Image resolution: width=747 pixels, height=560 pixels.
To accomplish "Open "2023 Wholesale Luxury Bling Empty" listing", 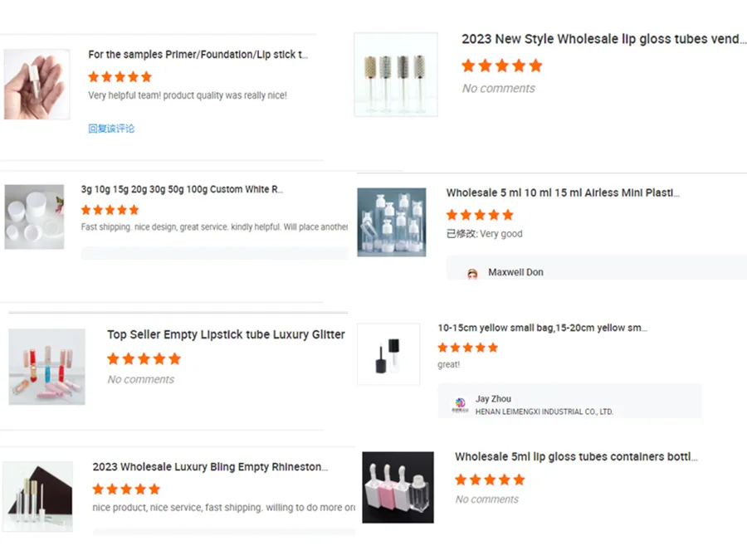I will [210, 467].
